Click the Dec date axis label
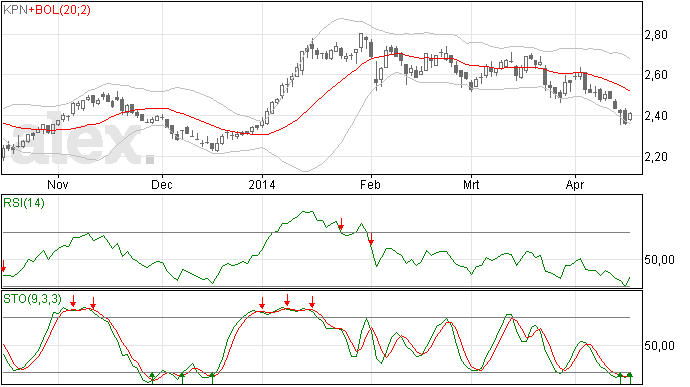 tap(161, 184)
